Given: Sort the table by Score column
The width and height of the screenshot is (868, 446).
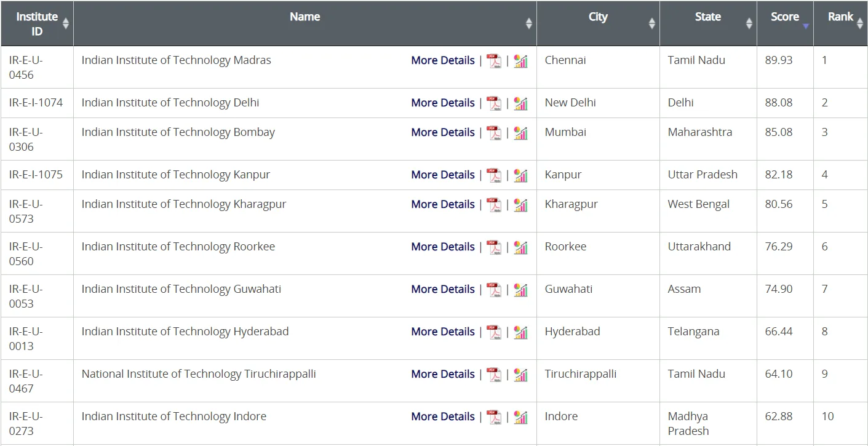Looking at the screenshot, I should [x=785, y=23].
